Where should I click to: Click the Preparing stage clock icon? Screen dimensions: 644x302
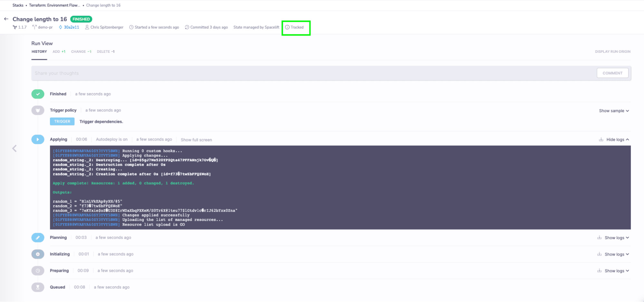click(38, 271)
